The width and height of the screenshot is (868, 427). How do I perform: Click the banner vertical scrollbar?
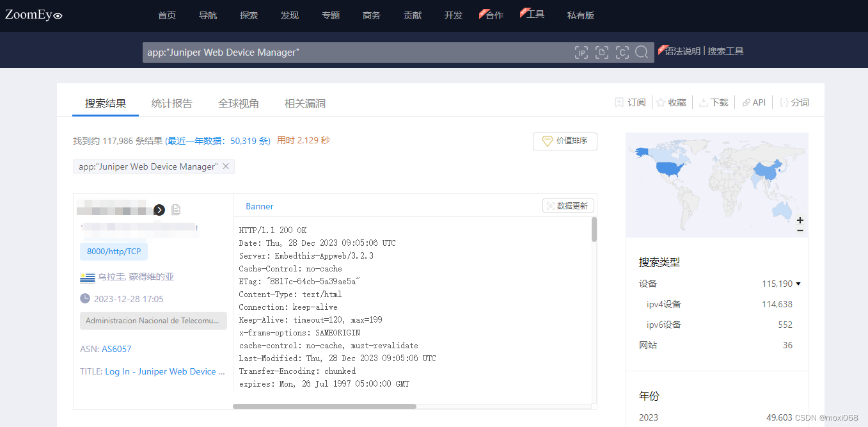pos(594,229)
